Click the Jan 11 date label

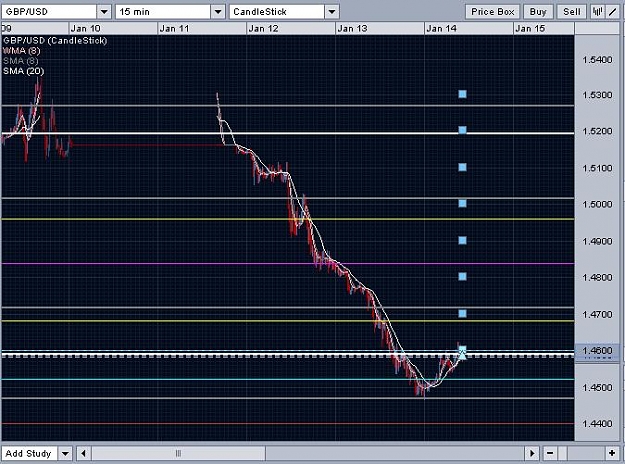tap(174, 29)
